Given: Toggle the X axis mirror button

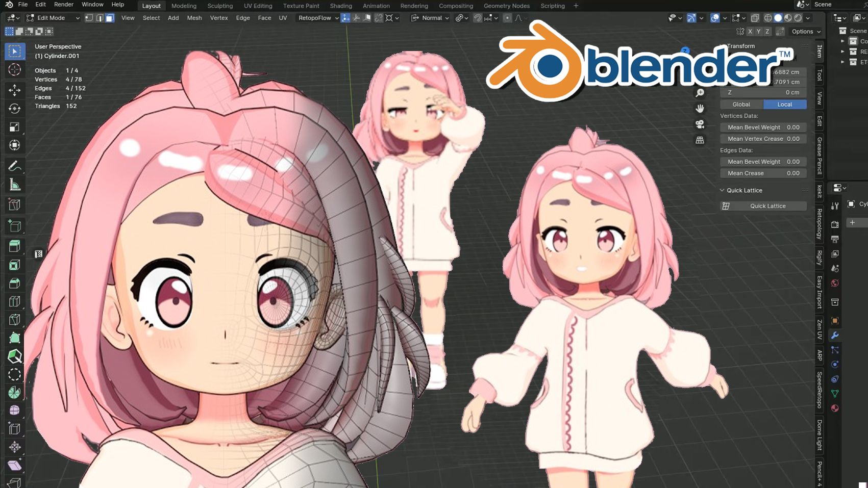Looking at the screenshot, I should click(750, 31).
